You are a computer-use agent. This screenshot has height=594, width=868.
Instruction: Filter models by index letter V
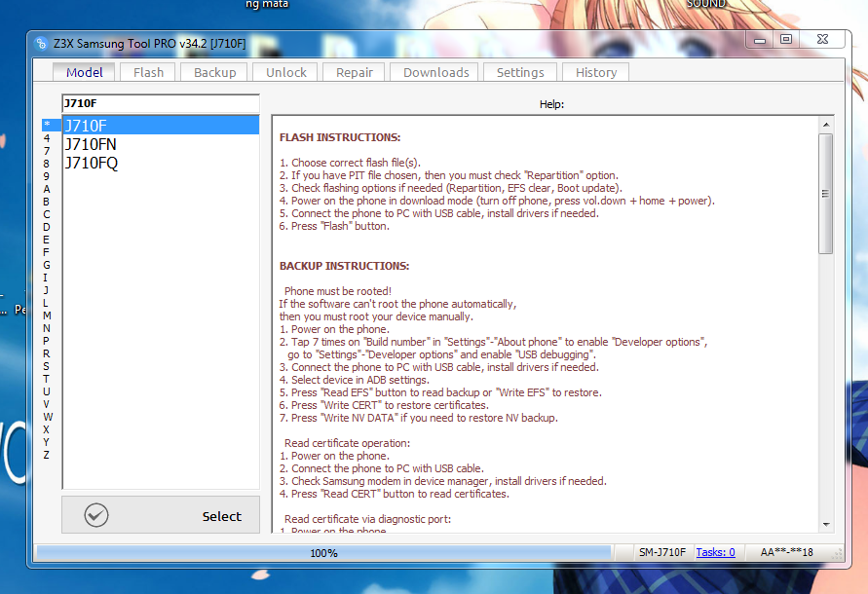pyautogui.click(x=47, y=404)
